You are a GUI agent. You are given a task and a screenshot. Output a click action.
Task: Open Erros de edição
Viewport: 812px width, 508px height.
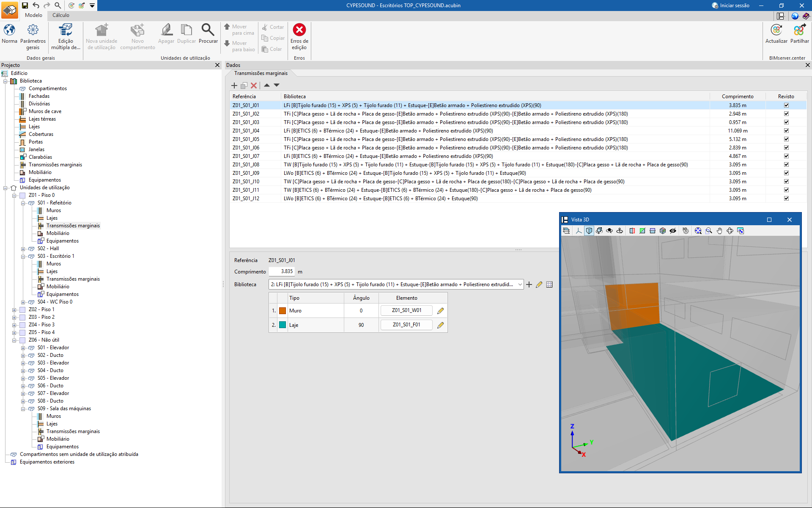[x=299, y=30]
